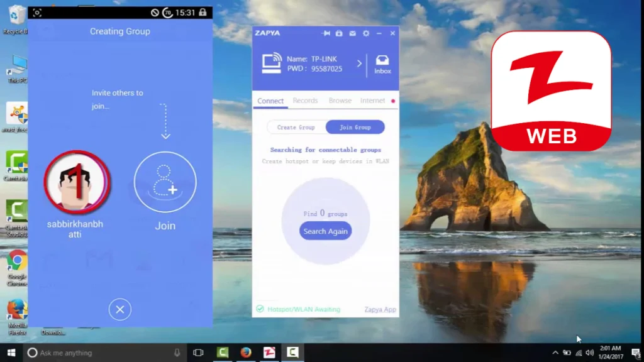Open the Browse tab in Zapya
The height and width of the screenshot is (362, 644).
340,101
